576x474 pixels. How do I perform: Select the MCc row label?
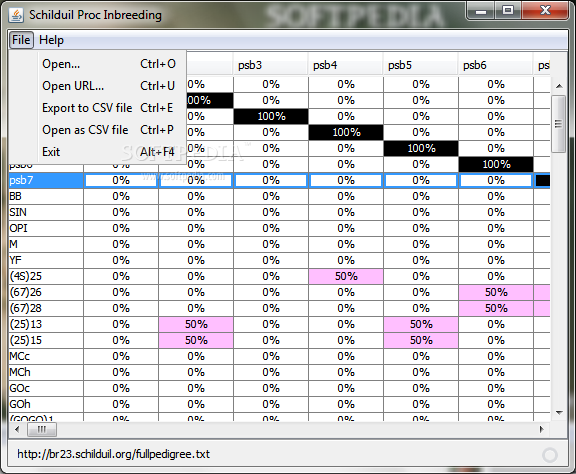pos(46,356)
